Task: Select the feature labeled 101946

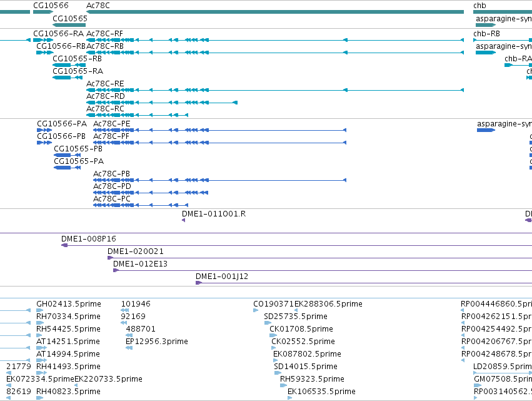Action: click(125, 310)
